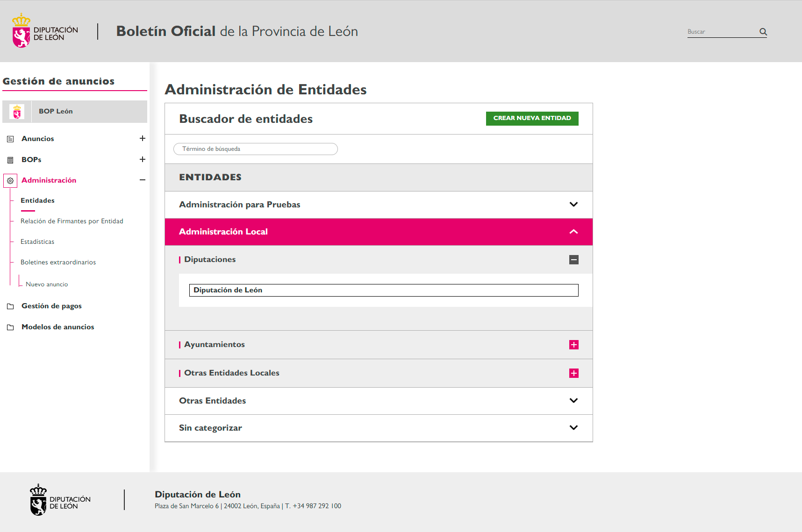Open Relación de Firmantes por Entidad
The width and height of the screenshot is (802, 532).
click(72, 221)
